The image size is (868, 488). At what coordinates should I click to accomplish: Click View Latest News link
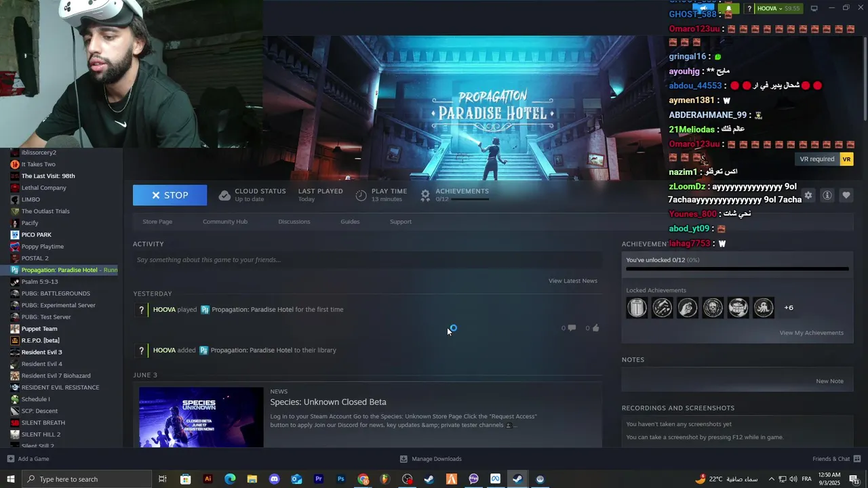pyautogui.click(x=573, y=281)
